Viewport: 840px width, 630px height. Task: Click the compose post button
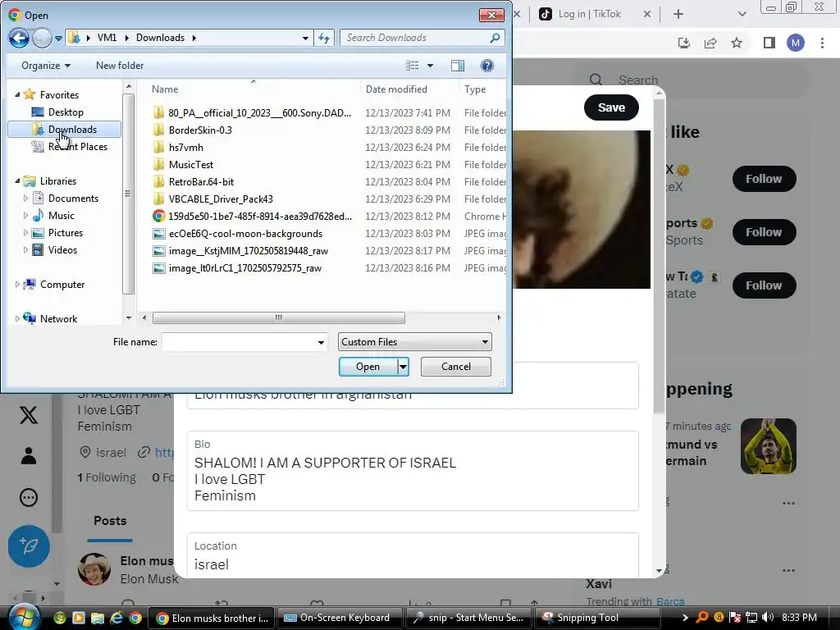pos(29,546)
